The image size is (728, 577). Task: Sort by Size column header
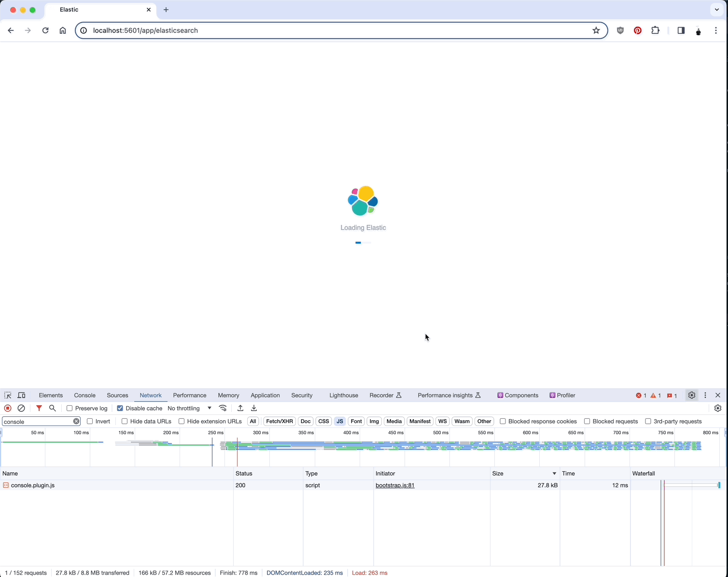(x=525, y=473)
